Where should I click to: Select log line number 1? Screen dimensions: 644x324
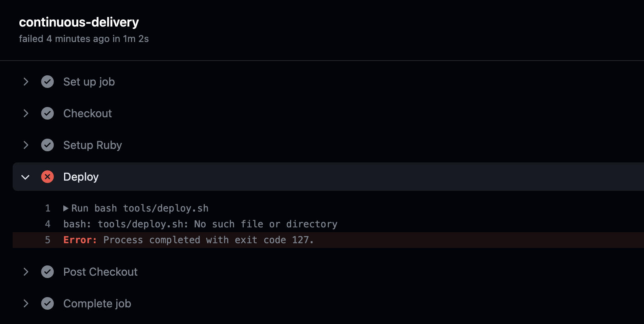pos(48,208)
